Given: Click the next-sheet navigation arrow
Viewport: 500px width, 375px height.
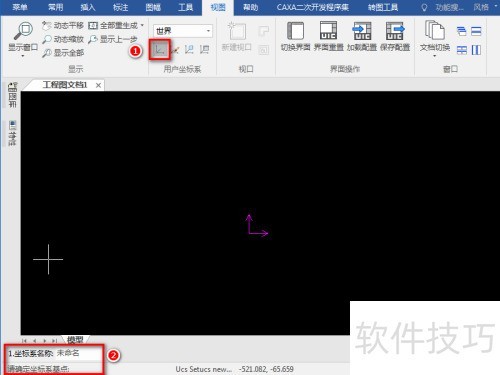Looking at the screenshot, I should 45,341.
